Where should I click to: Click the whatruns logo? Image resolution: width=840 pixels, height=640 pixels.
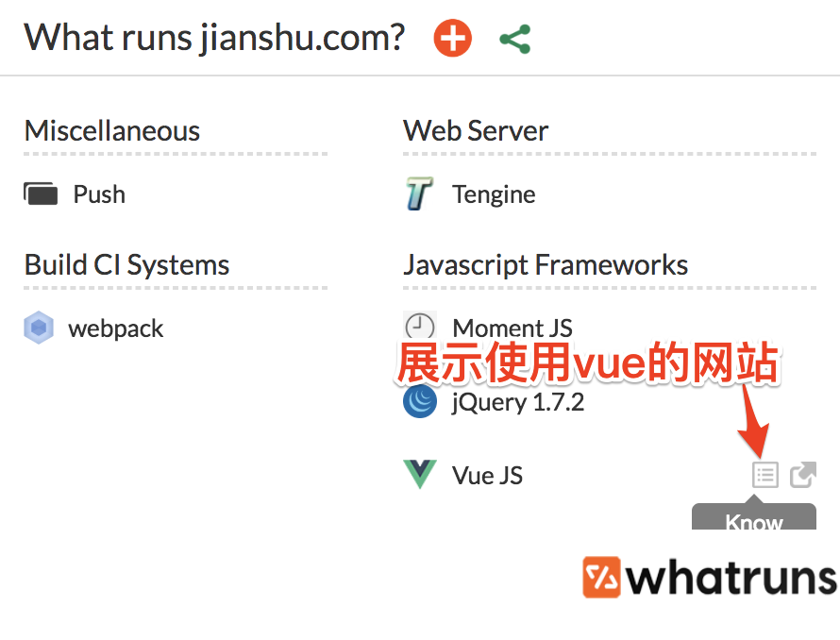(711, 578)
